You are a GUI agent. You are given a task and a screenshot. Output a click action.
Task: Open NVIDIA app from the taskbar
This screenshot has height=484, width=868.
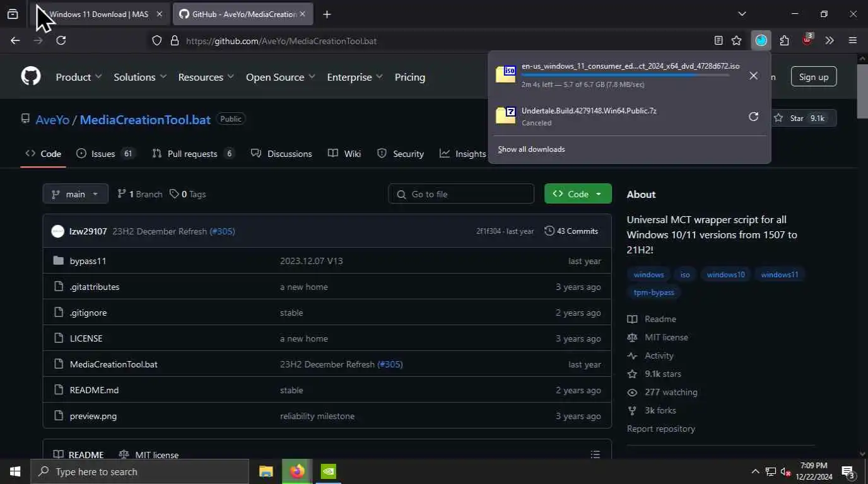tap(329, 471)
